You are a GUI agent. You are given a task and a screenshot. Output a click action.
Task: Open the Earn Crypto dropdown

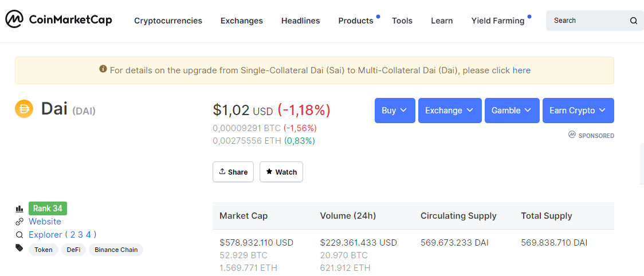[x=578, y=111]
